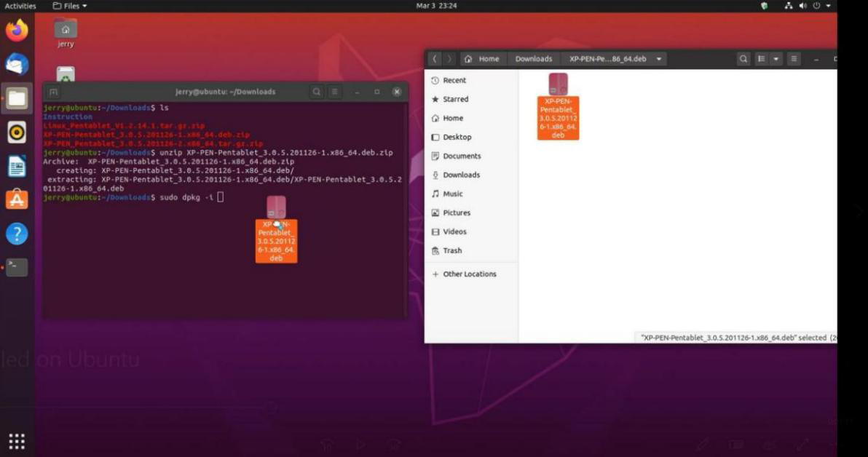868x457 pixels.
Task: Navigate to Home in the Files path bar
Action: (482, 59)
